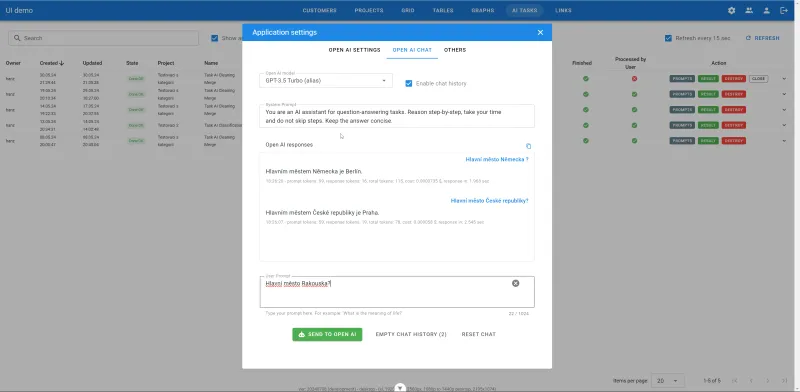
Task: Switch to the OPEN AI SETTINGS tab
Action: point(354,50)
